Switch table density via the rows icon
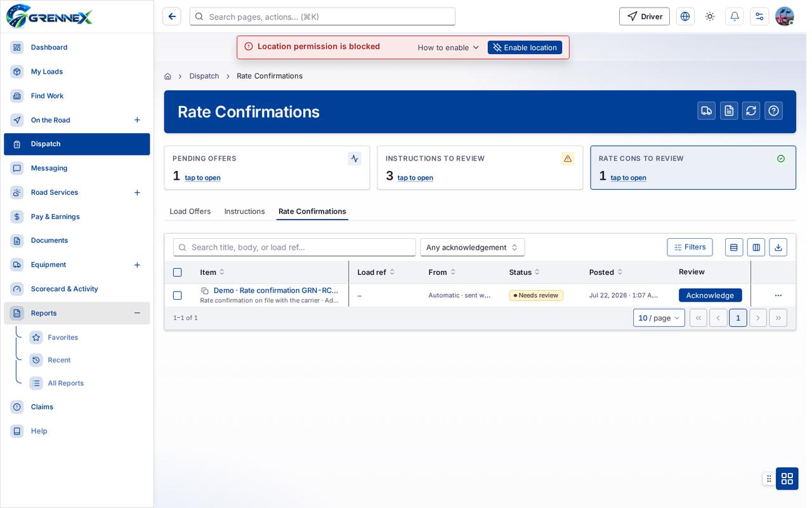Image resolution: width=812 pixels, height=508 pixels. (734, 247)
